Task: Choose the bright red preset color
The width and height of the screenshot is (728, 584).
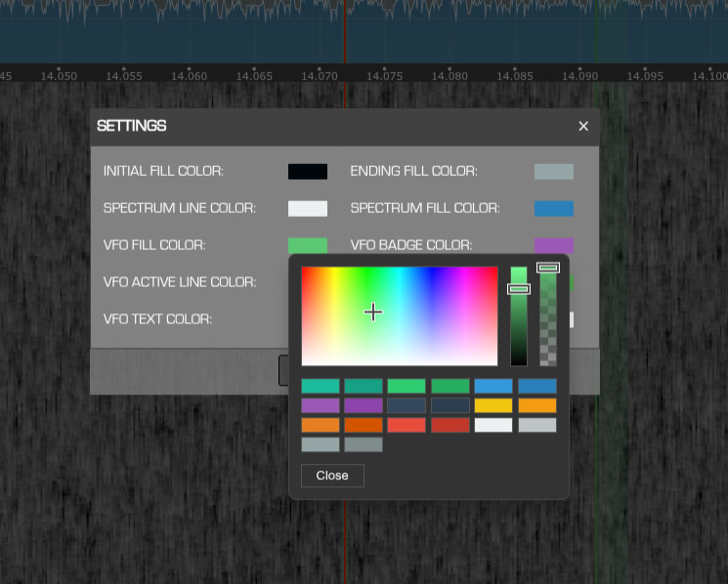Action: click(x=407, y=425)
